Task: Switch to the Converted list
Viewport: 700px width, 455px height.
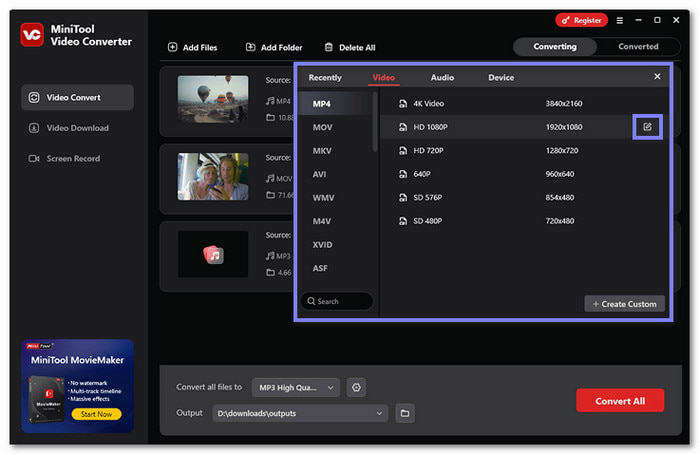Action: pyautogui.click(x=638, y=46)
